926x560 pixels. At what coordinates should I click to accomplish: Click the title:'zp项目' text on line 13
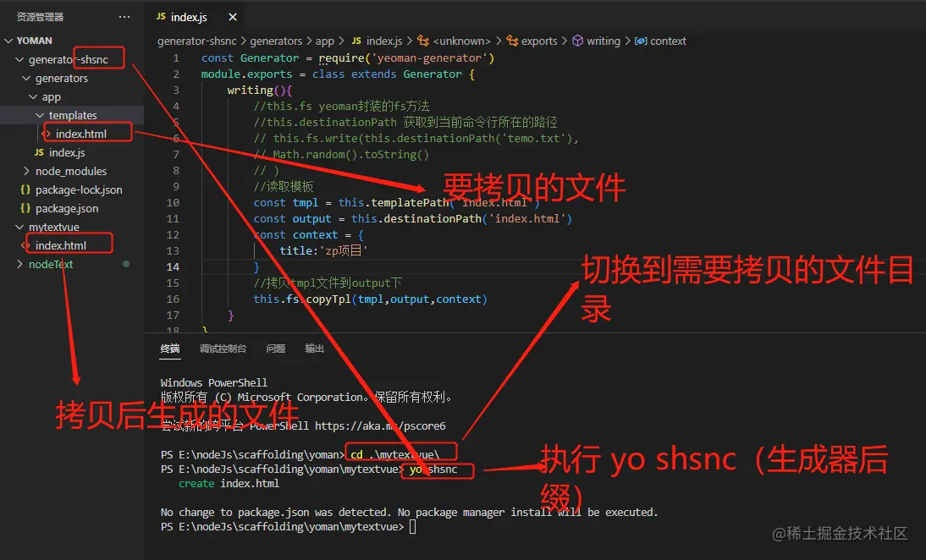[323, 250]
